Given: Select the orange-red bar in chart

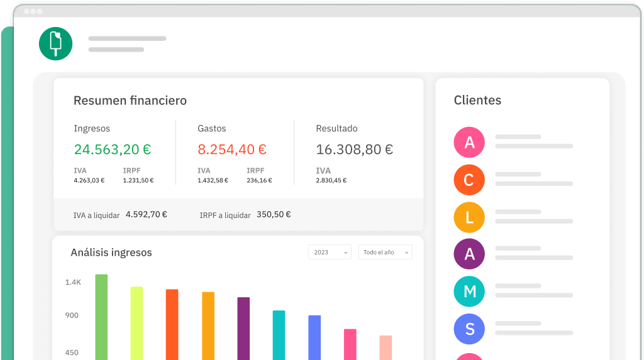Looking at the screenshot, I should click(172, 325).
